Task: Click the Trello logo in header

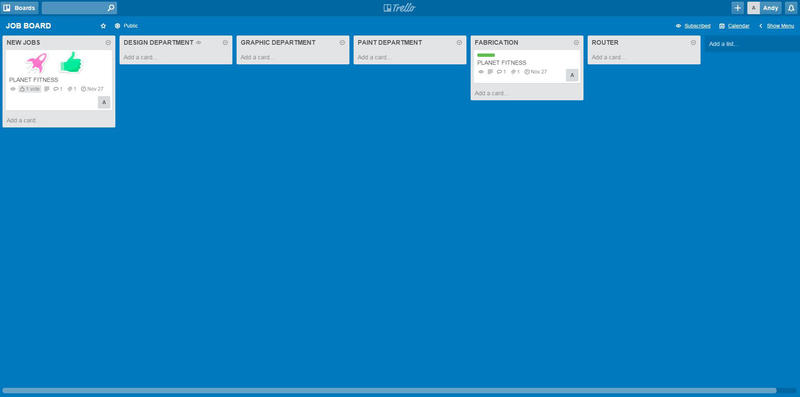Action: pos(399,8)
